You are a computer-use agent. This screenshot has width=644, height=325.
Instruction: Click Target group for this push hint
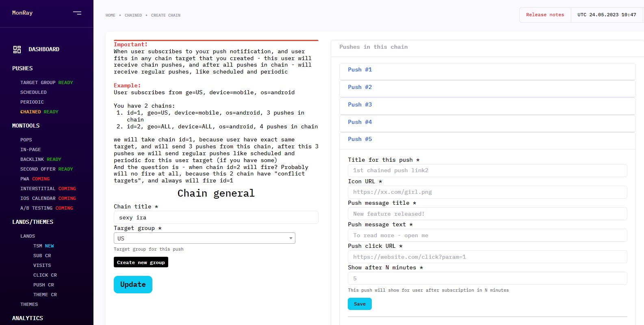(149, 249)
